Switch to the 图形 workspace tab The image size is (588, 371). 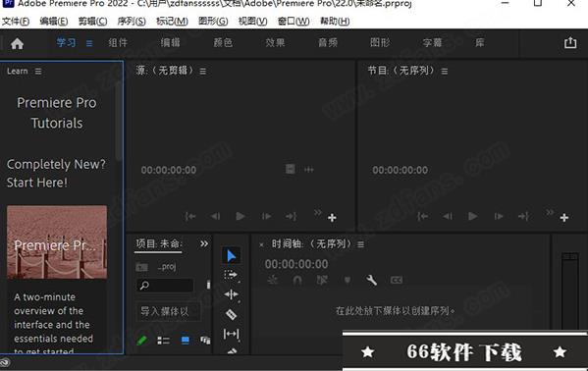pyautogui.click(x=380, y=43)
